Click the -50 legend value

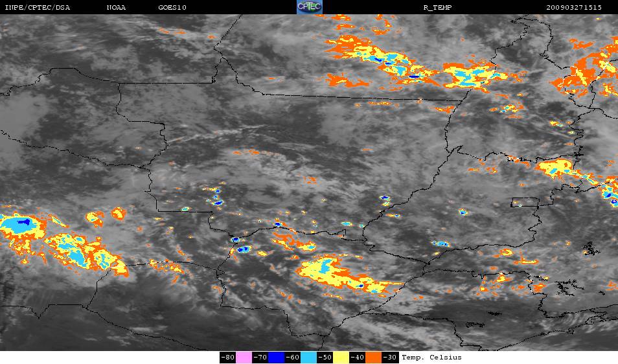point(325,358)
